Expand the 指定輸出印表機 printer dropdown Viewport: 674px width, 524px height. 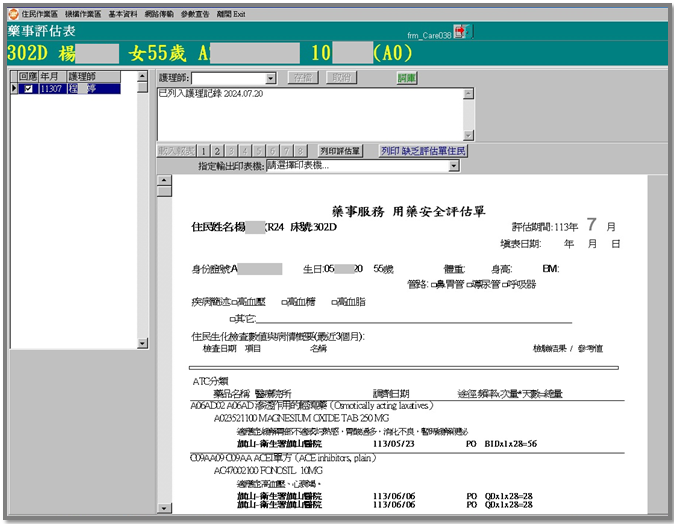coord(454,165)
